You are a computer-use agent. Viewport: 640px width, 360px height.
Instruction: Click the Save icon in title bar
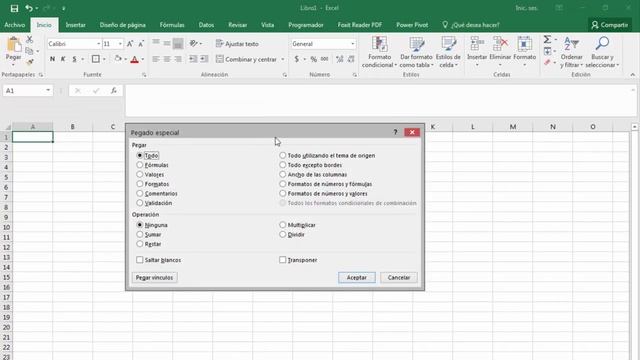(14, 8)
